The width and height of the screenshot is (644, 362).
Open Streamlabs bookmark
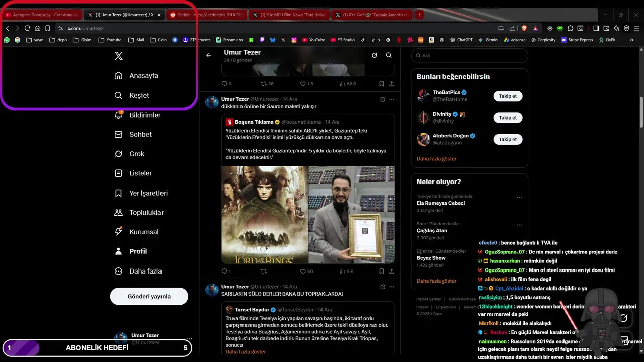pyautogui.click(x=229, y=40)
